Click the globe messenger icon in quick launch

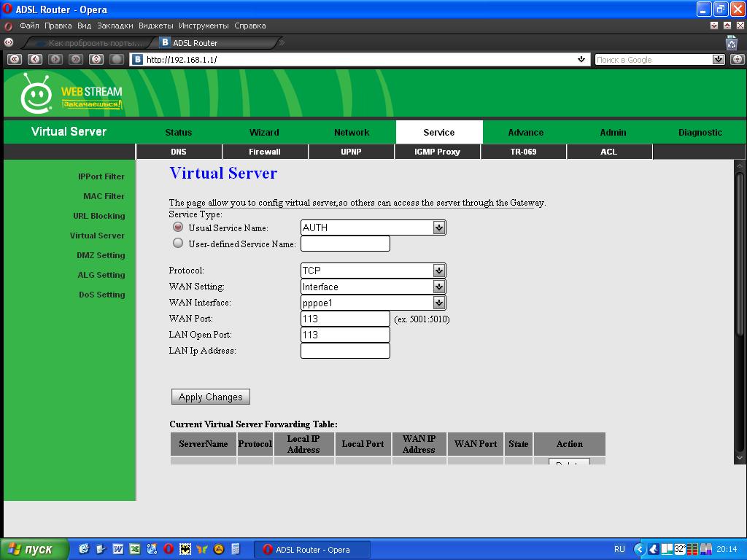point(152,549)
